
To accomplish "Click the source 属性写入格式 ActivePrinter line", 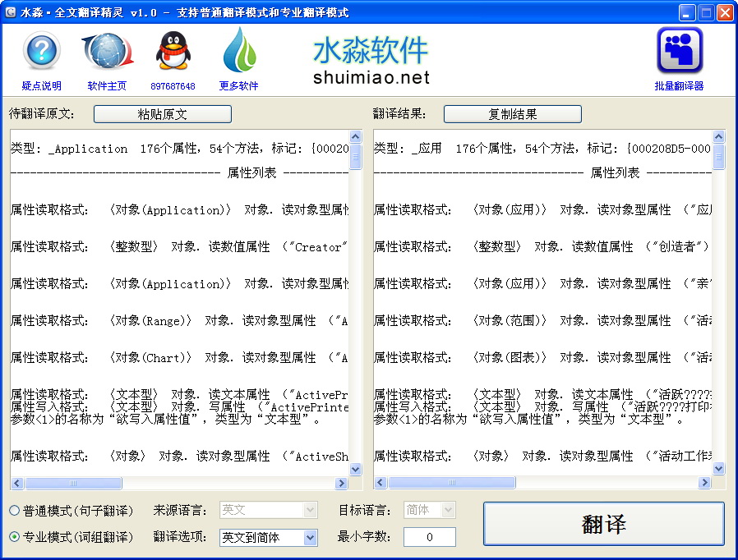I will coord(179,406).
